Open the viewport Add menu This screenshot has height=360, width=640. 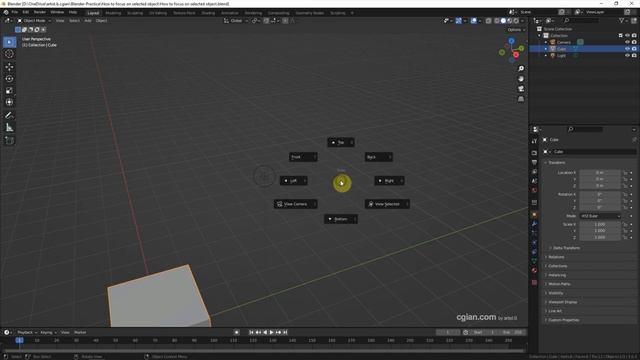[88, 21]
